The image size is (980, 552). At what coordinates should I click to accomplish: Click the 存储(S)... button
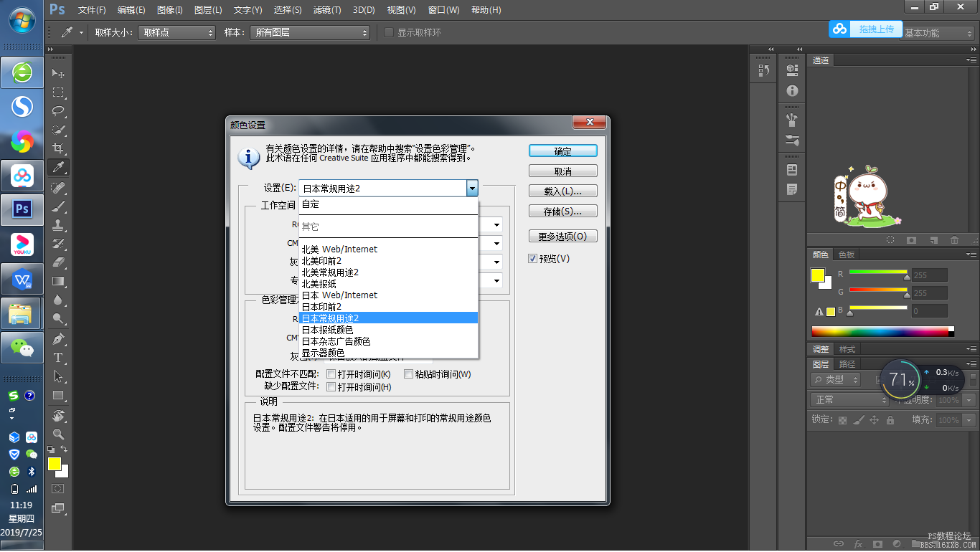(x=563, y=211)
